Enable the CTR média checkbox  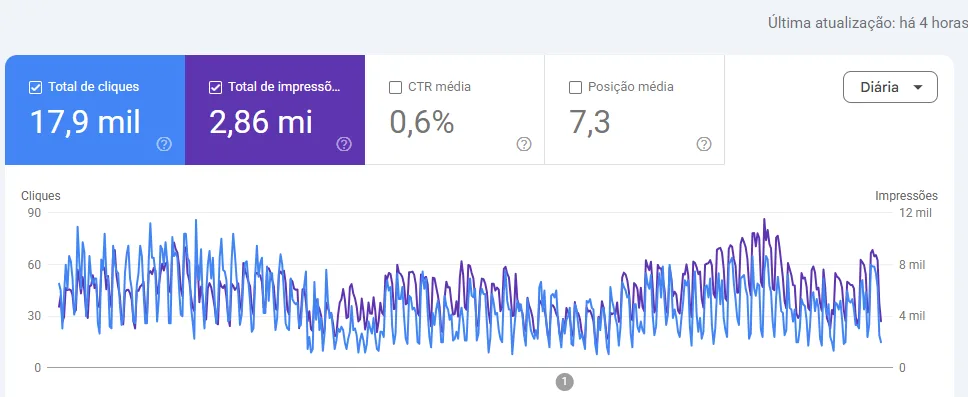[395, 88]
